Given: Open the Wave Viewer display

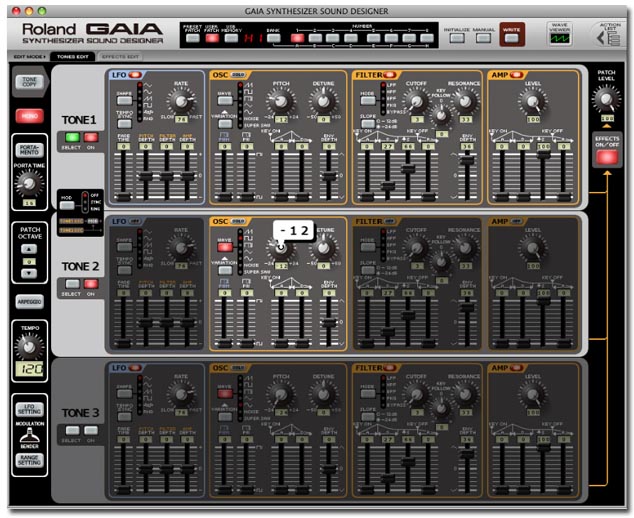Looking at the screenshot, I should tap(560, 38).
